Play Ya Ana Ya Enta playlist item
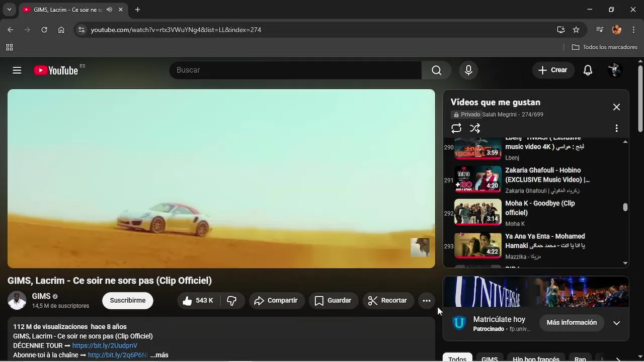This screenshot has width=644, height=362. pyautogui.click(x=536, y=246)
